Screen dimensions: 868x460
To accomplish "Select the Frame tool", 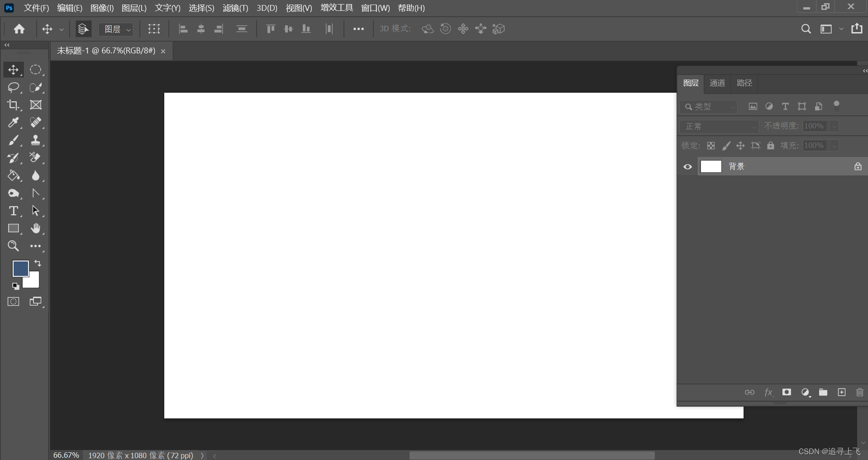I will [36, 105].
